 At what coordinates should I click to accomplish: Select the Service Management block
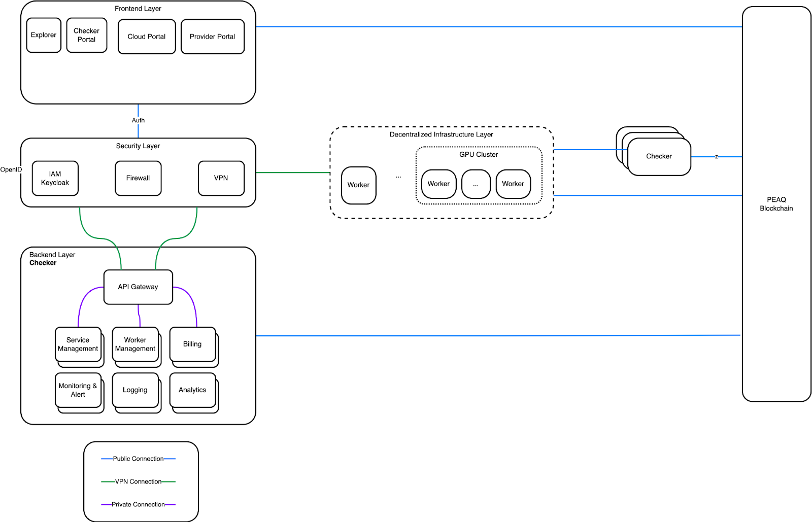tap(78, 344)
